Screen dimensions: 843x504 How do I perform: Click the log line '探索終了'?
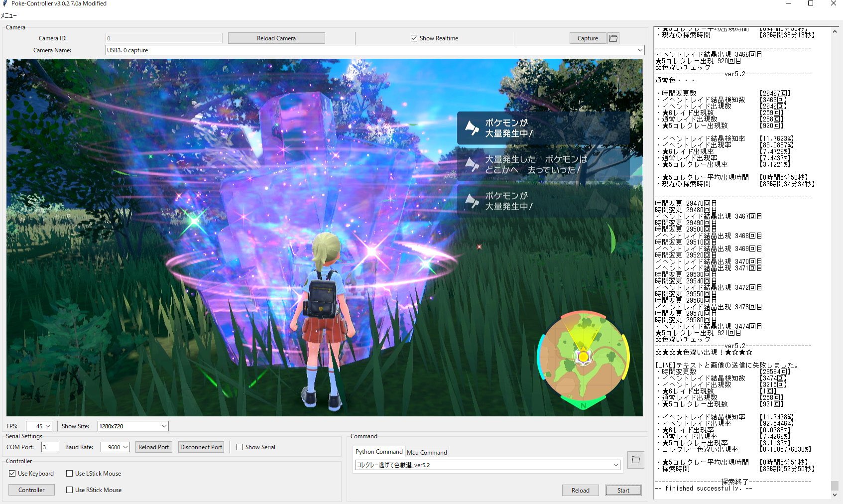point(735,482)
